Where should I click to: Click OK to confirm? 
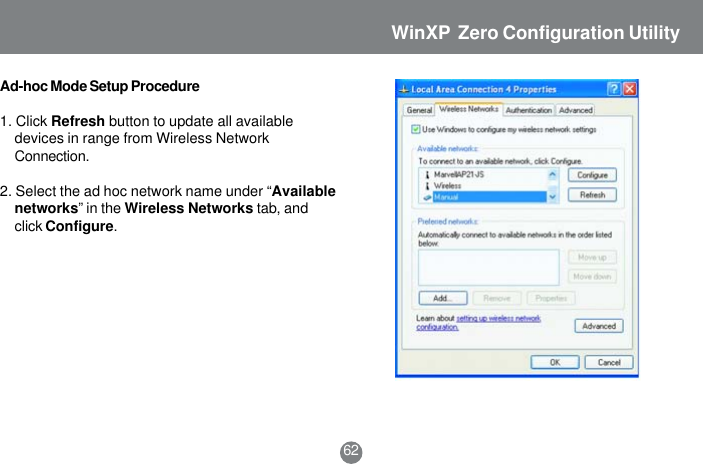pyautogui.click(x=555, y=362)
